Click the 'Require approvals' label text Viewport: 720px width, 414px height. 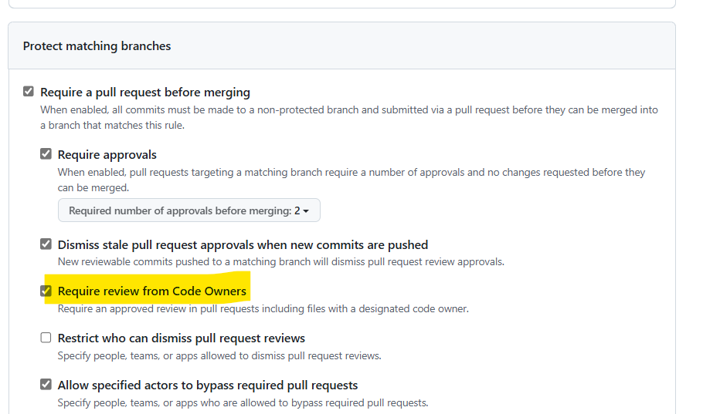[x=107, y=155]
